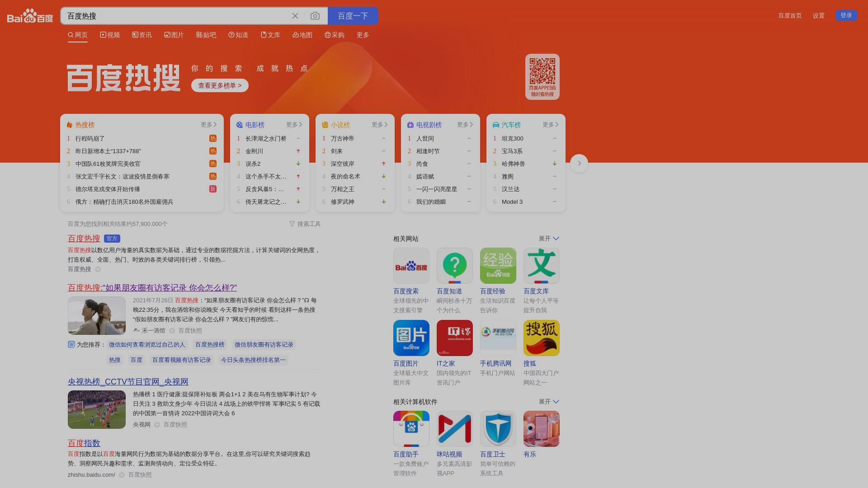Open the 百度助手 software icon
Screen dimensions: 868x488
411,429
